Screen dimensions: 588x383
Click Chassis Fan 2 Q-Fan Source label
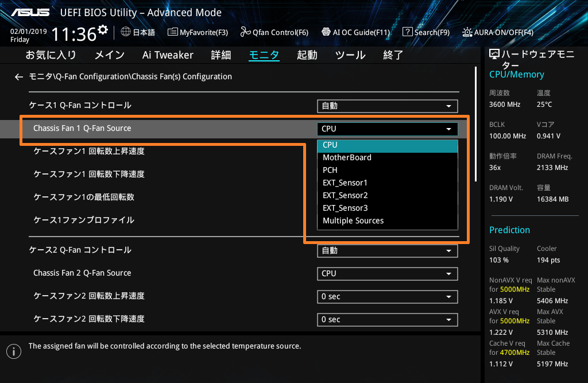coord(82,273)
